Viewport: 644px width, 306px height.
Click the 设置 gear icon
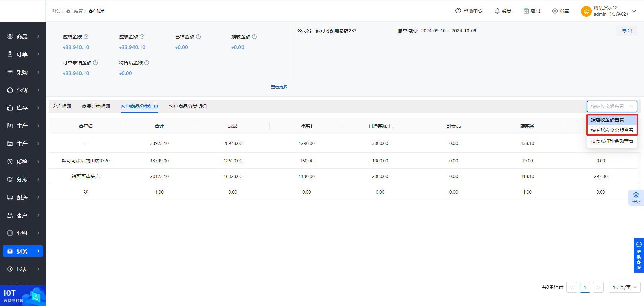555,11
